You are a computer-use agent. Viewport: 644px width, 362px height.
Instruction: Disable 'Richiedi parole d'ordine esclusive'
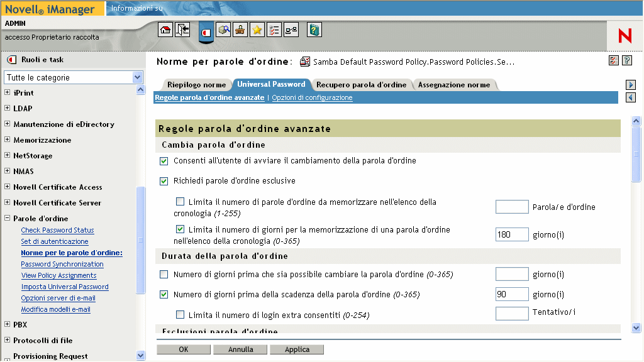[164, 181]
